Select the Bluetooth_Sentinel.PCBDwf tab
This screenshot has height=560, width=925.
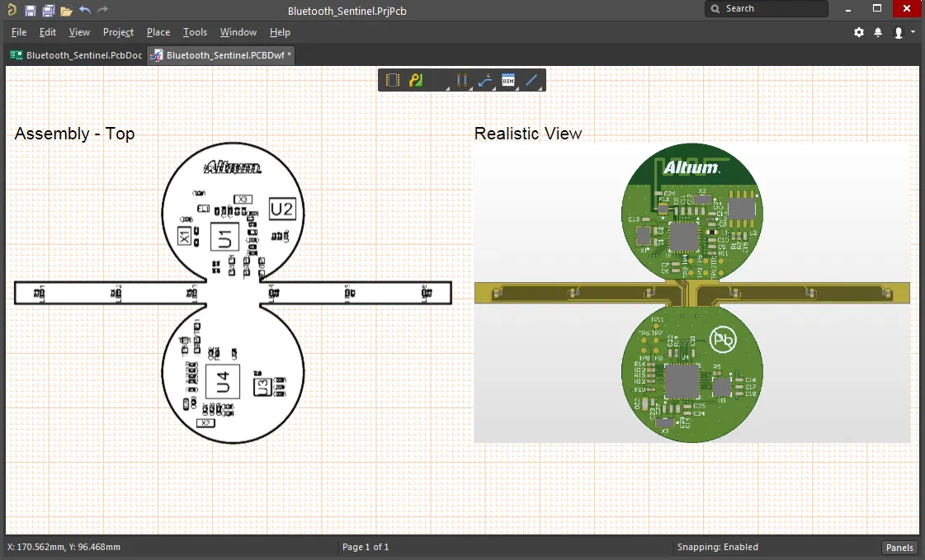point(220,55)
